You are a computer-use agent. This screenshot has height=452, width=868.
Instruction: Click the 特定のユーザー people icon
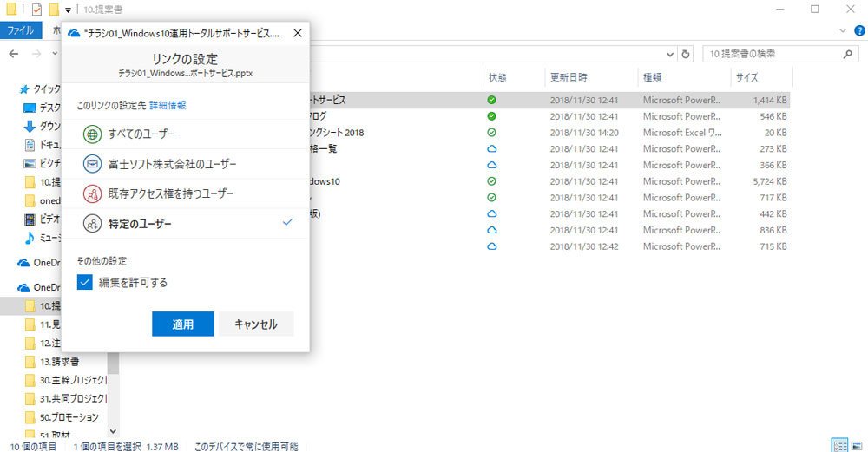(93, 224)
